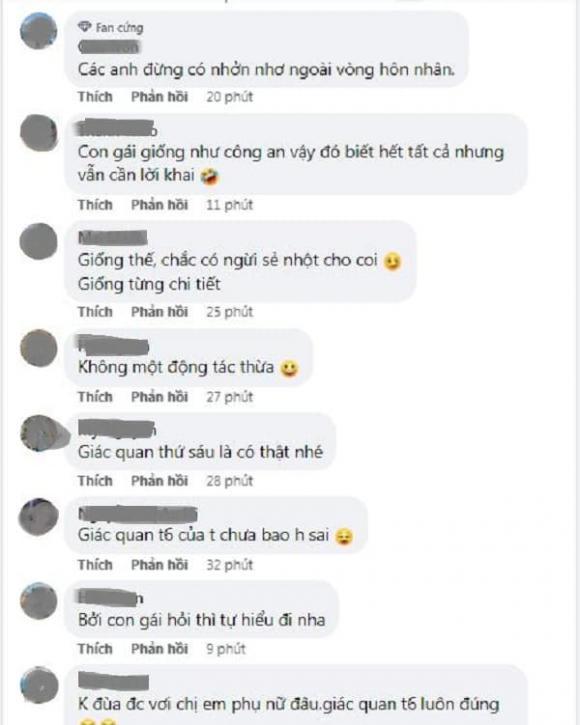Reply to the 'Các anh đừng có nhởn nhơ' comment

click(160, 97)
